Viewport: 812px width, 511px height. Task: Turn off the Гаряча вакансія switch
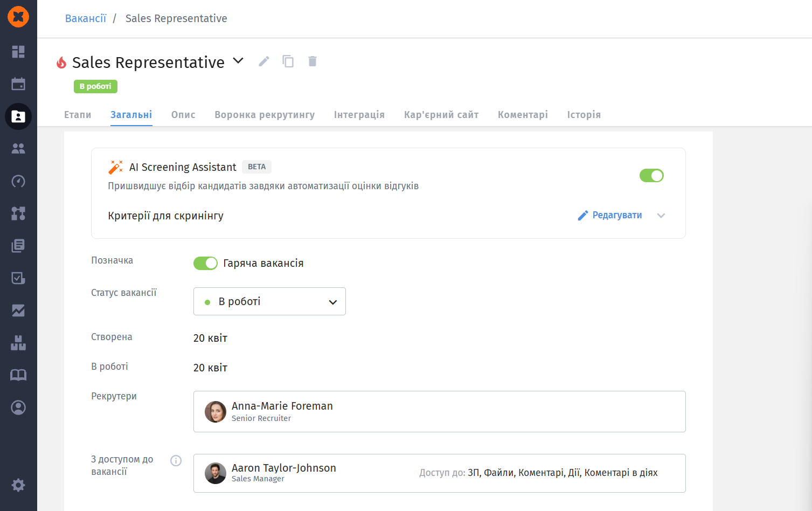click(205, 263)
